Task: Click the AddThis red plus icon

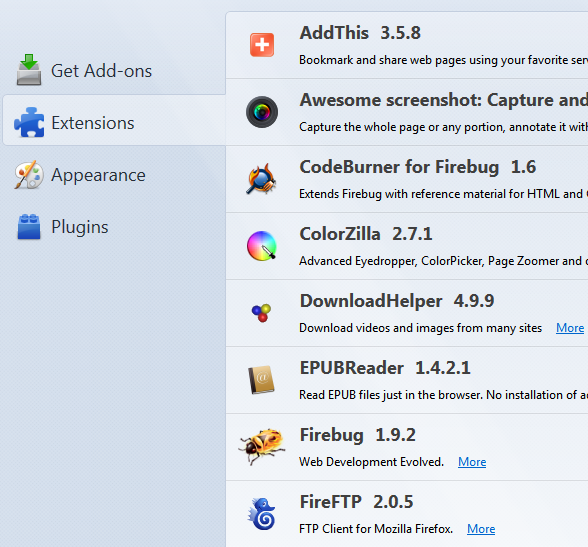Action: click(x=262, y=45)
